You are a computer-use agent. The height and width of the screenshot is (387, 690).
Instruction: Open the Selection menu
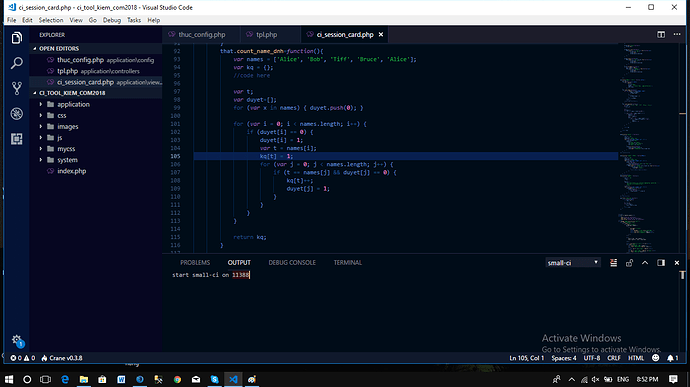(51, 20)
